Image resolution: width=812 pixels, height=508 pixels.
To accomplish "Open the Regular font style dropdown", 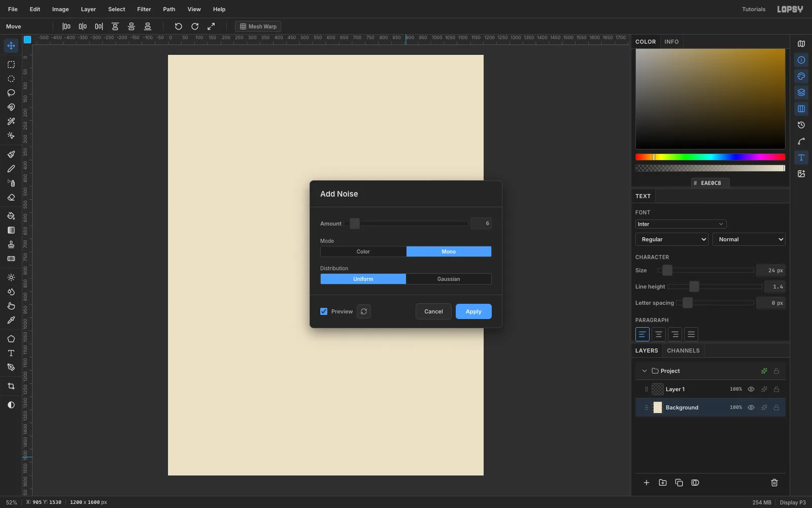I will (x=671, y=239).
